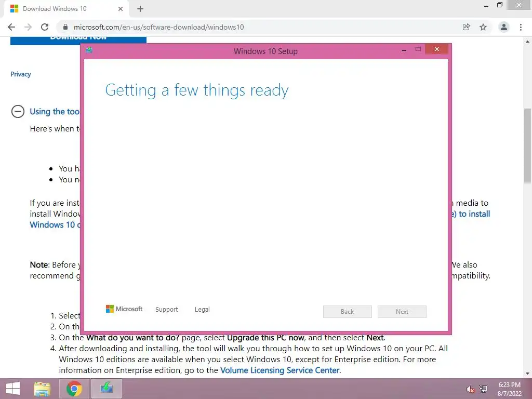
Task: Collapse the 'Using the tool' section
Action: pyautogui.click(x=18, y=111)
